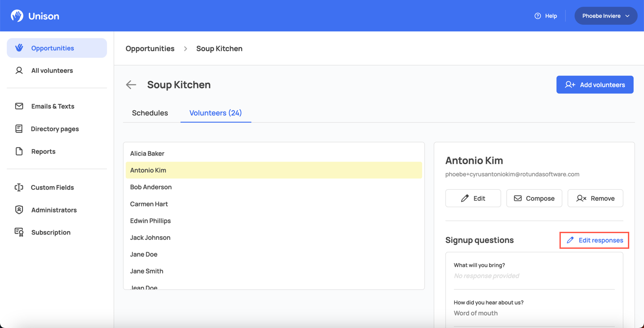This screenshot has height=328, width=644.
Task: Open the Phoebe Inviere account dropdown
Action: pos(606,16)
